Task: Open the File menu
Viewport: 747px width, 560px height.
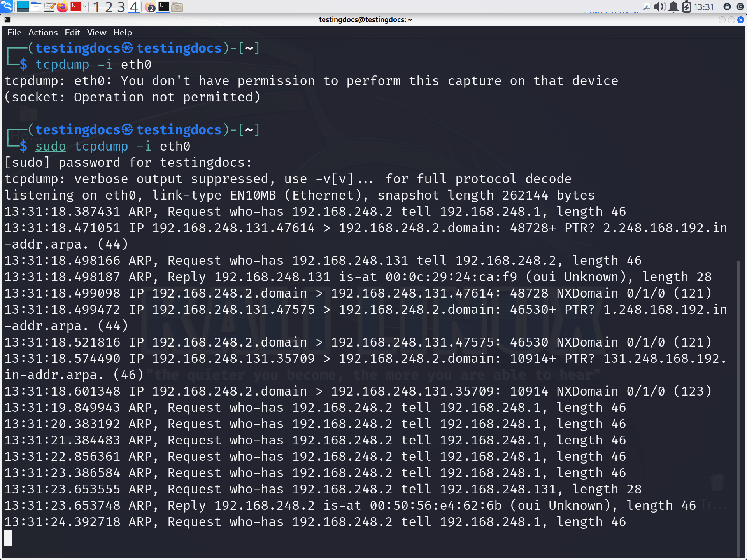Action: click(14, 32)
